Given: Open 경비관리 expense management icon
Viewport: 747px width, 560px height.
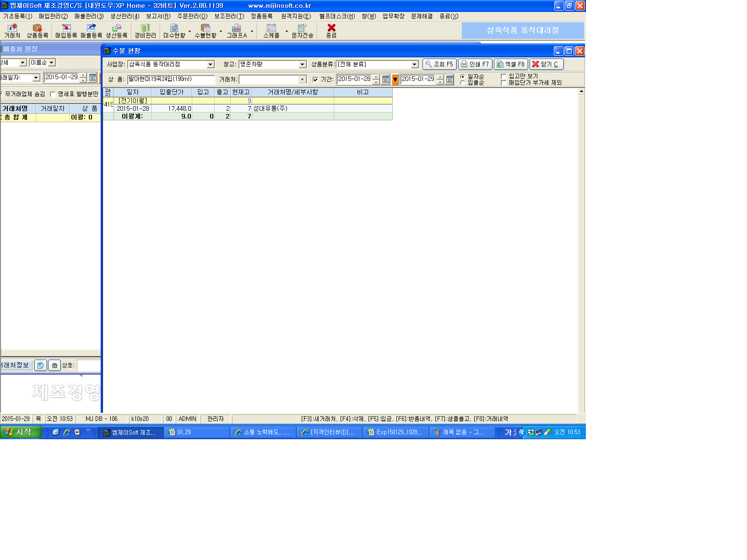Looking at the screenshot, I should (x=145, y=31).
